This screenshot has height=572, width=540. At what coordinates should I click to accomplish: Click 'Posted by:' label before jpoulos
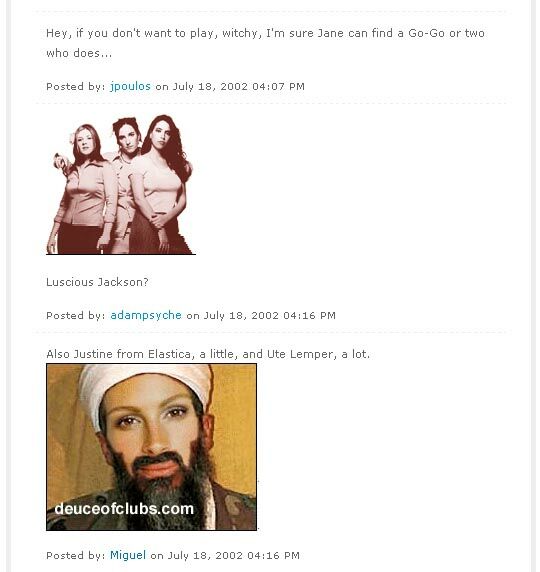76,86
